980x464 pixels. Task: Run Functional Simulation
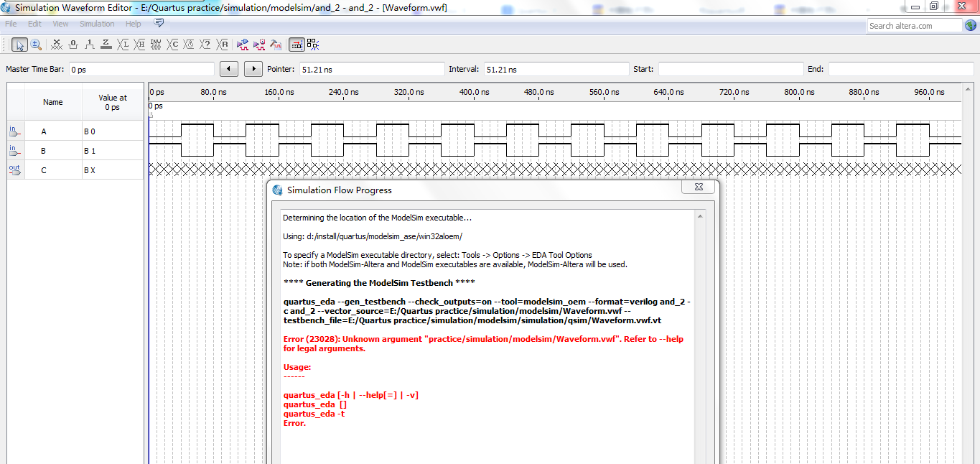point(243,45)
